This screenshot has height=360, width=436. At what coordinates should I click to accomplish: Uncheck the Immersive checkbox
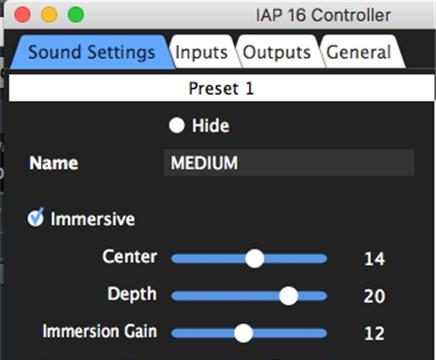pyautogui.click(x=35, y=218)
